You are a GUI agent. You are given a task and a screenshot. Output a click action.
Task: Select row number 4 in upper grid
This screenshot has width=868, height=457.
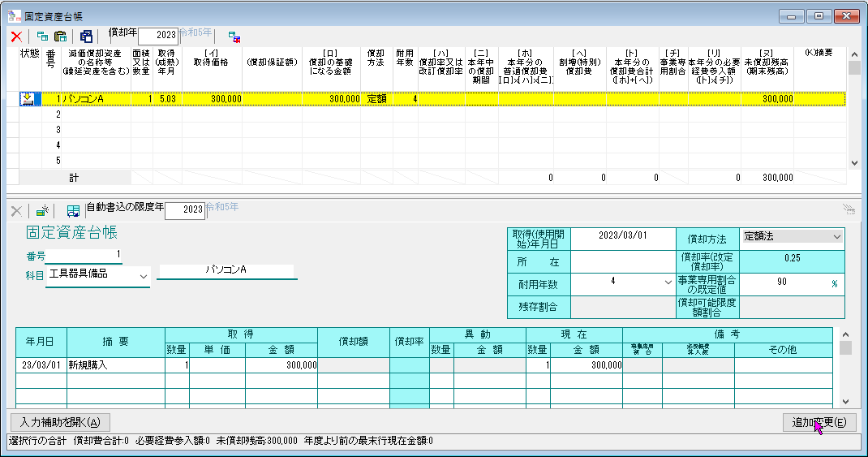click(51, 145)
